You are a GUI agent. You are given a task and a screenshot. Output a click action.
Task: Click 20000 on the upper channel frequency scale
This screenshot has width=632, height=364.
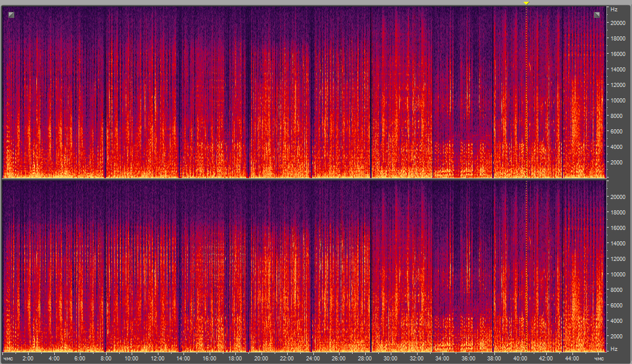pyautogui.click(x=616, y=23)
